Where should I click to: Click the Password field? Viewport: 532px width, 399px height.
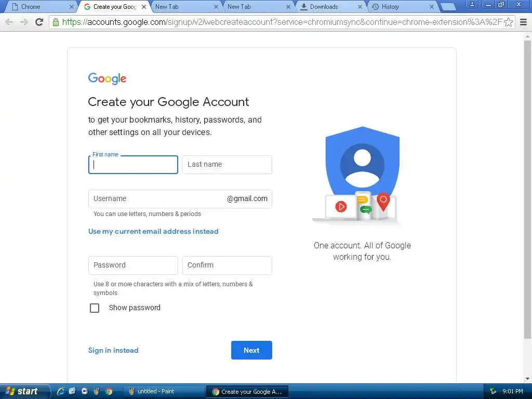(133, 265)
